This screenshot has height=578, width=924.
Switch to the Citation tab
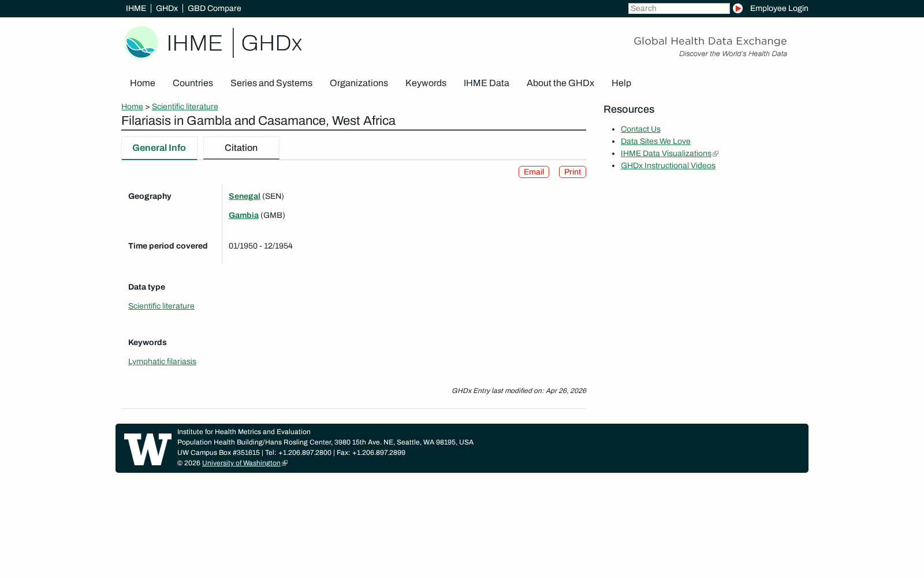pos(241,148)
